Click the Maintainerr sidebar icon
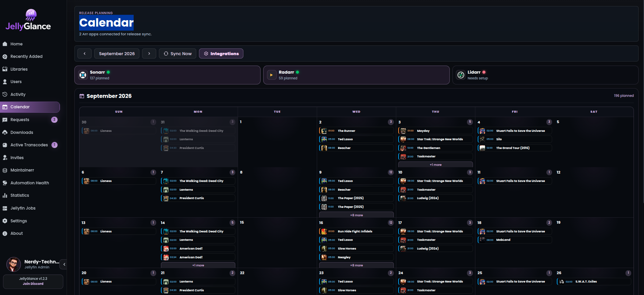This screenshot has height=295, width=644. (x=5, y=170)
